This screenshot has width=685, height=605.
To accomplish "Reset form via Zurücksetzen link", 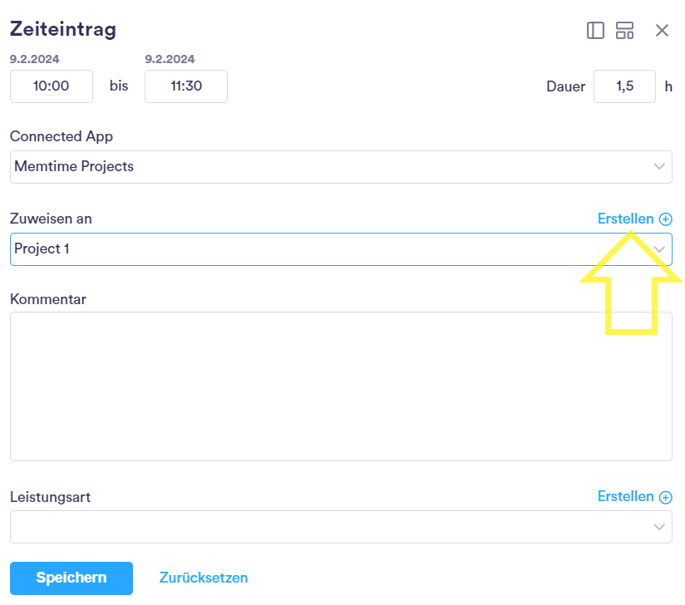I will click(x=203, y=577).
